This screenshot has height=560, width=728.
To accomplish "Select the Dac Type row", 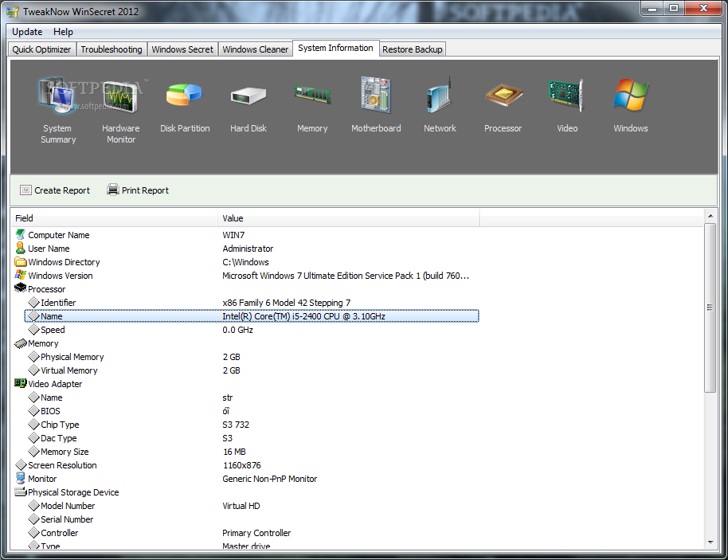I will pyautogui.click(x=252, y=438).
